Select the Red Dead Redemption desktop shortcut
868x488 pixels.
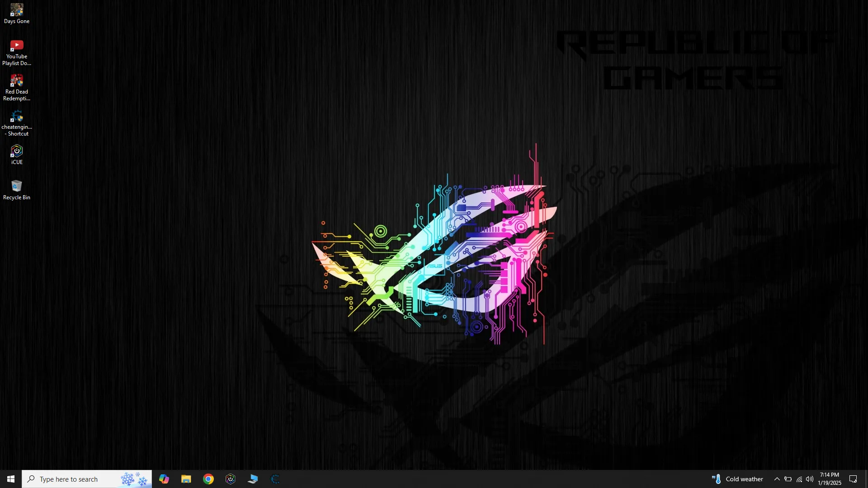(x=17, y=88)
